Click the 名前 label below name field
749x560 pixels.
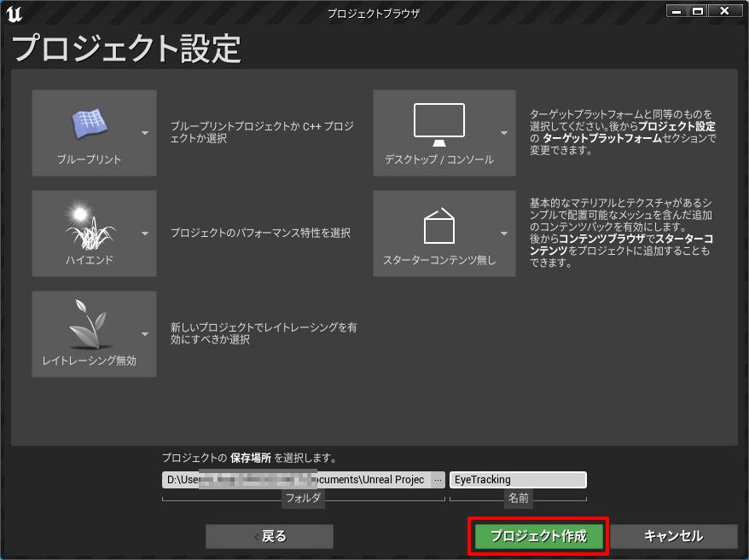click(519, 498)
